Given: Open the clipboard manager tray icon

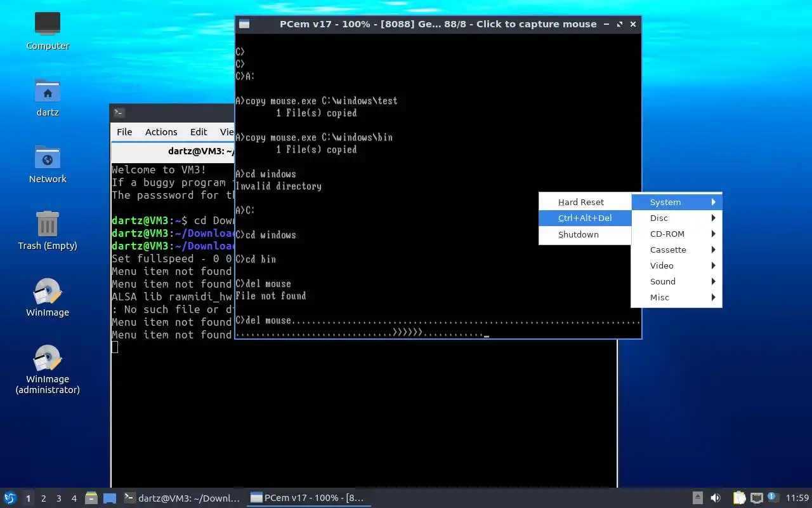Looking at the screenshot, I should point(739,498).
